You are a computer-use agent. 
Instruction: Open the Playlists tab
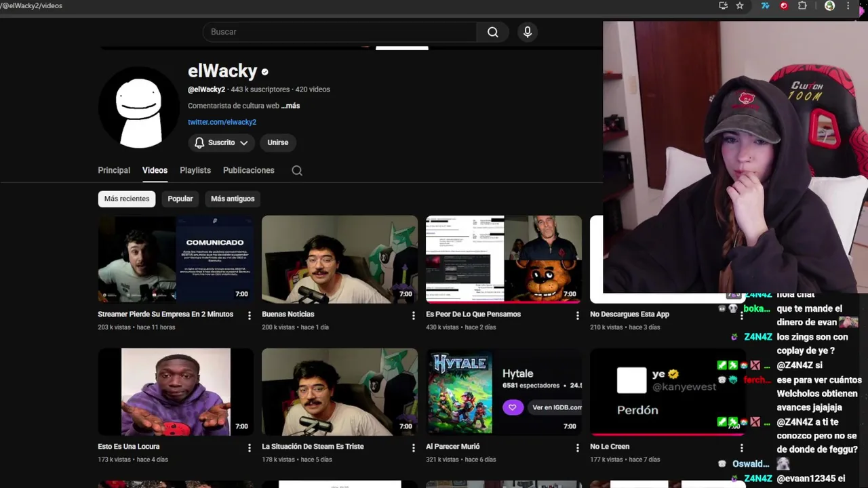(x=195, y=170)
